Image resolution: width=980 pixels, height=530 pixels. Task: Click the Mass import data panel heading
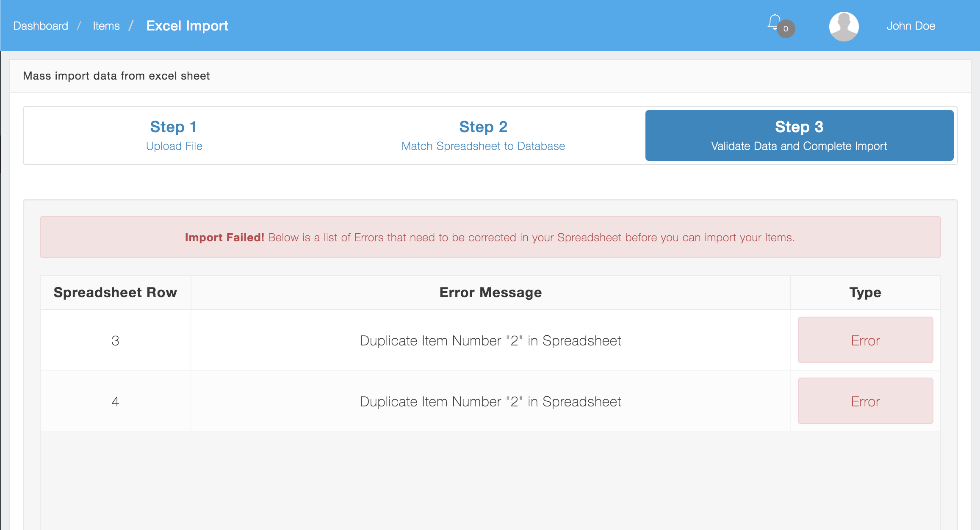click(x=116, y=76)
